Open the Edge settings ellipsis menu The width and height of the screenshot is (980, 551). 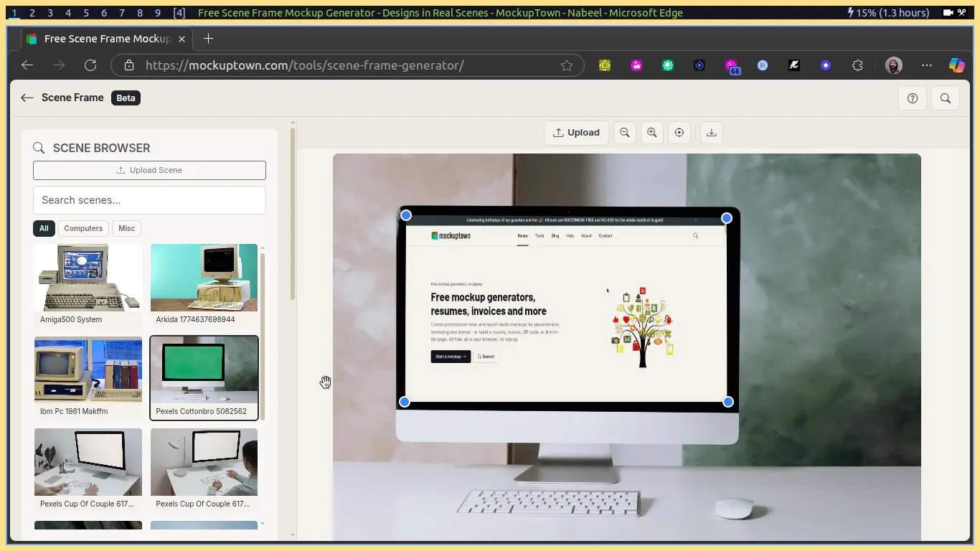(x=927, y=65)
